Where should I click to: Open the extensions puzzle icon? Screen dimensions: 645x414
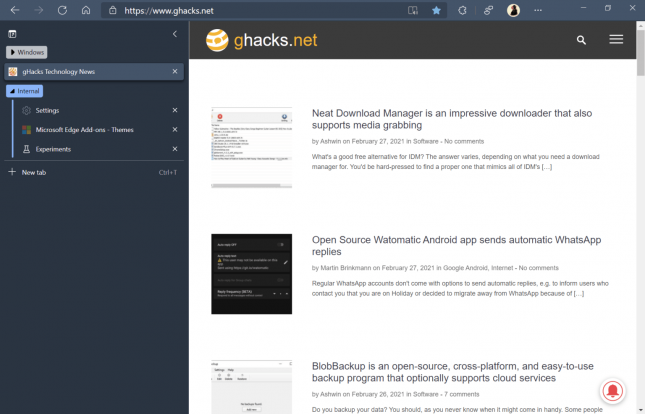(x=462, y=10)
